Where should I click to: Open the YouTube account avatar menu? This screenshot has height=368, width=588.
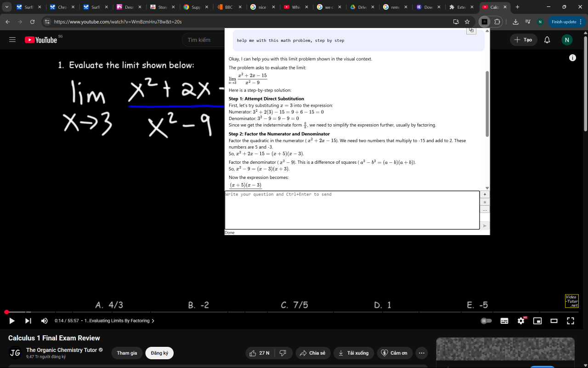(x=567, y=40)
